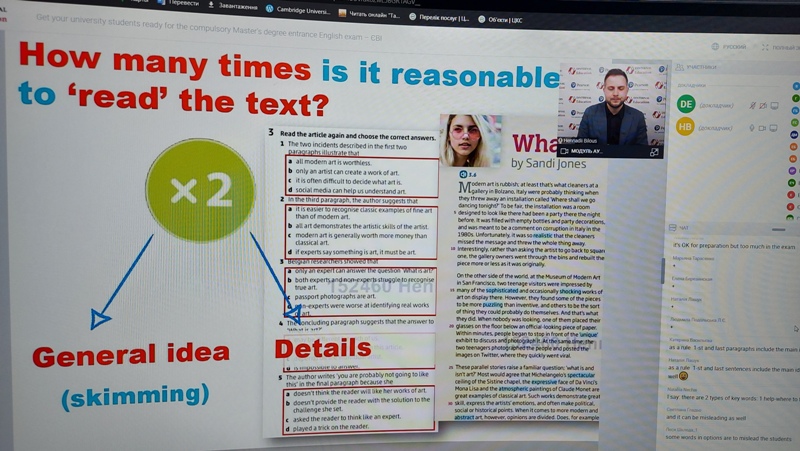Click the camera icon beside Модуль ау
Viewport: 800px width, 451px height.
click(x=564, y=151)
